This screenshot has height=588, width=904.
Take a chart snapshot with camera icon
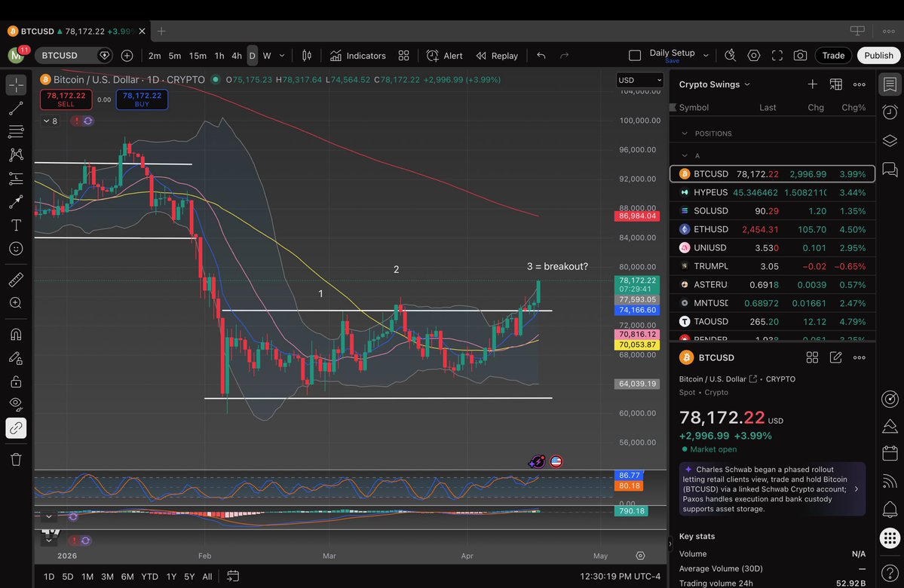[x=800, y=56]
